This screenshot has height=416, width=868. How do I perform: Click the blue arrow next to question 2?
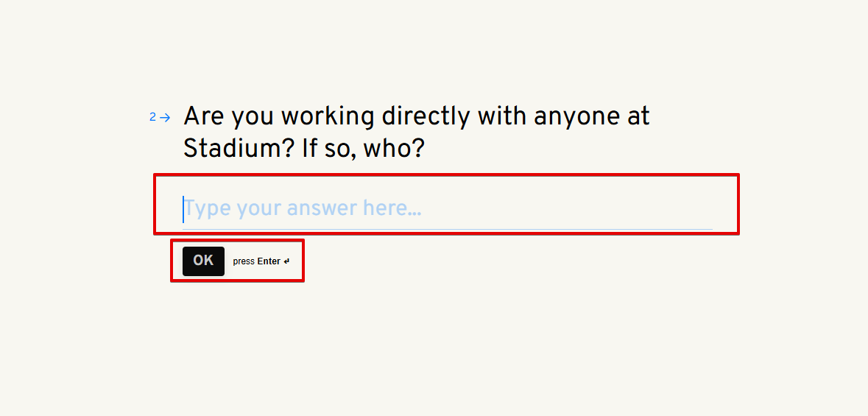tap(166, 117)
